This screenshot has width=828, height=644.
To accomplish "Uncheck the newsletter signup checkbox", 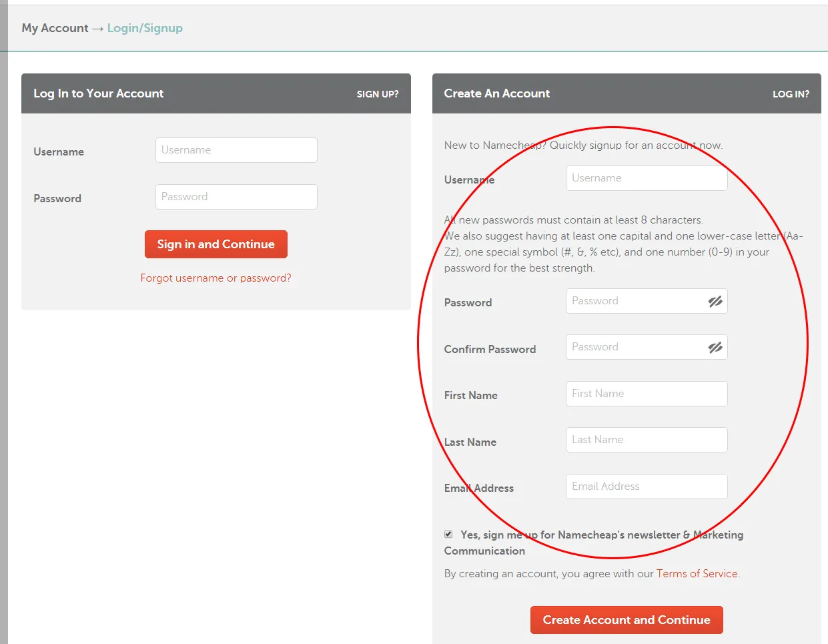I will [448, 534].
